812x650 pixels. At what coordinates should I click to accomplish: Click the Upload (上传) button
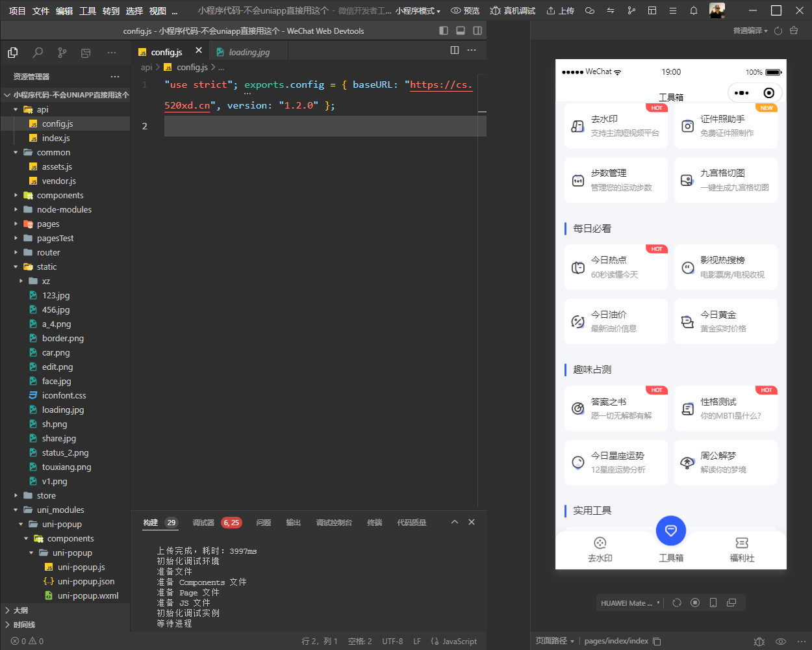pyautogui.click(x=560, y=10)
